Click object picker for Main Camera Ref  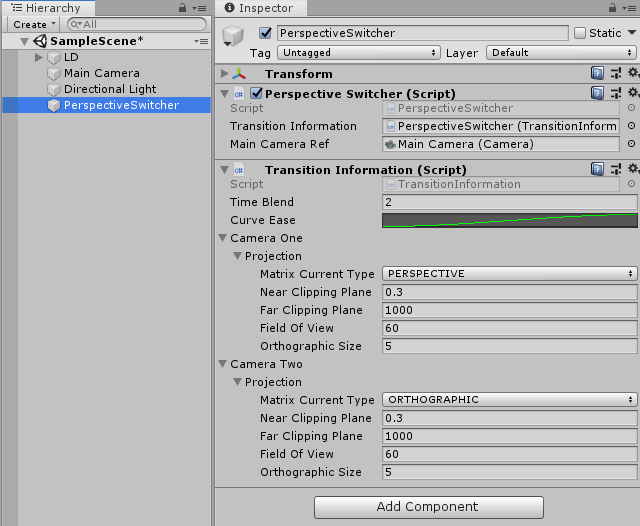pos(631,144)
